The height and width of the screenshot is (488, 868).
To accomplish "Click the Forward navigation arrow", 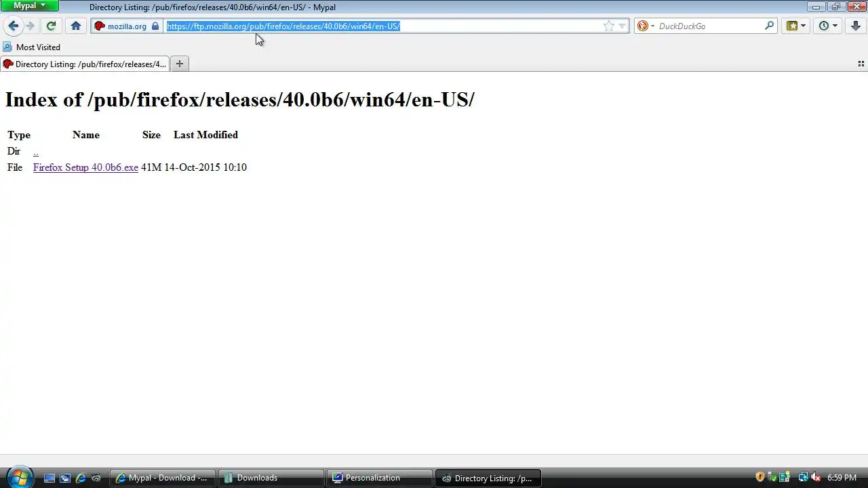I will [x=30, y=26].
